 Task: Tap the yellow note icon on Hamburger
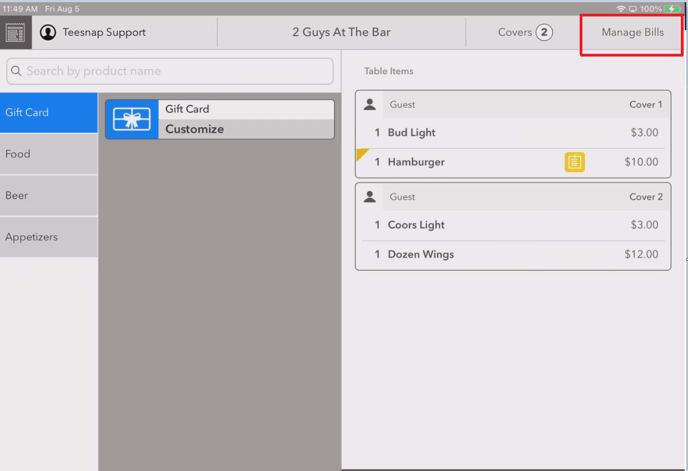[x=574, y=162]
